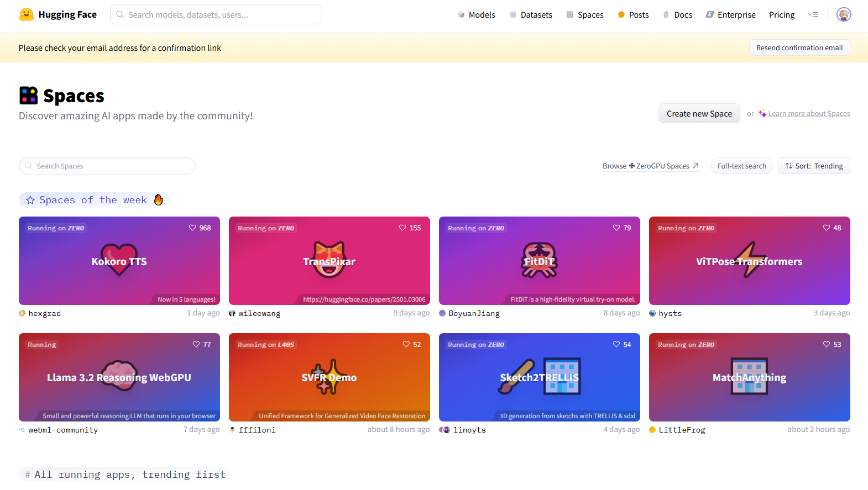Click webml-community's avatar icon
This screenshot has width=868, height=490.
[x=22, y=430]
